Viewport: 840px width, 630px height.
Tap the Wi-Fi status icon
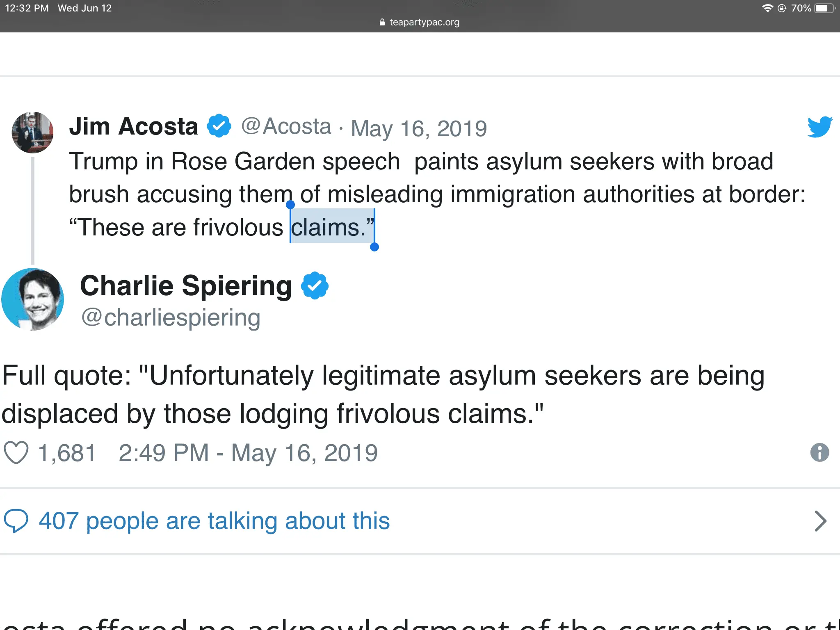point(767,8)
